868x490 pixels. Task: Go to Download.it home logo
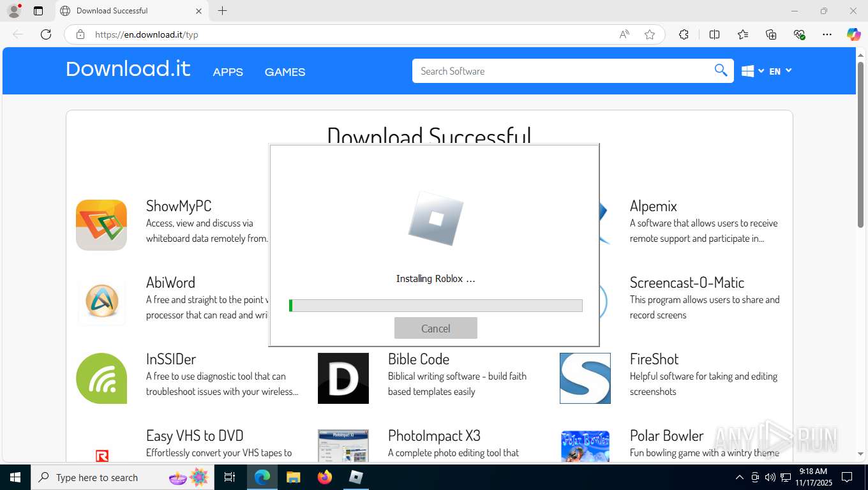128,69
